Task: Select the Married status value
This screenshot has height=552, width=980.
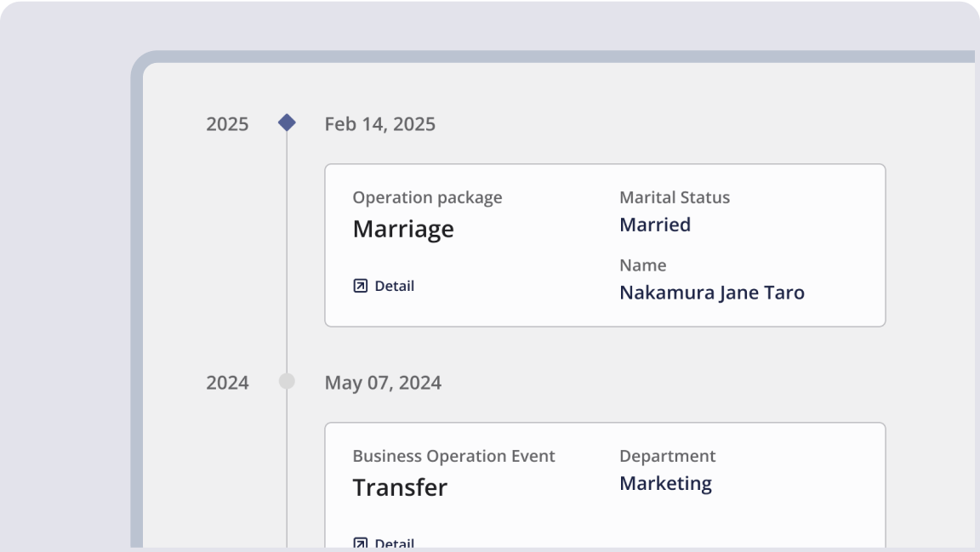Action: [x=655, y=225]
